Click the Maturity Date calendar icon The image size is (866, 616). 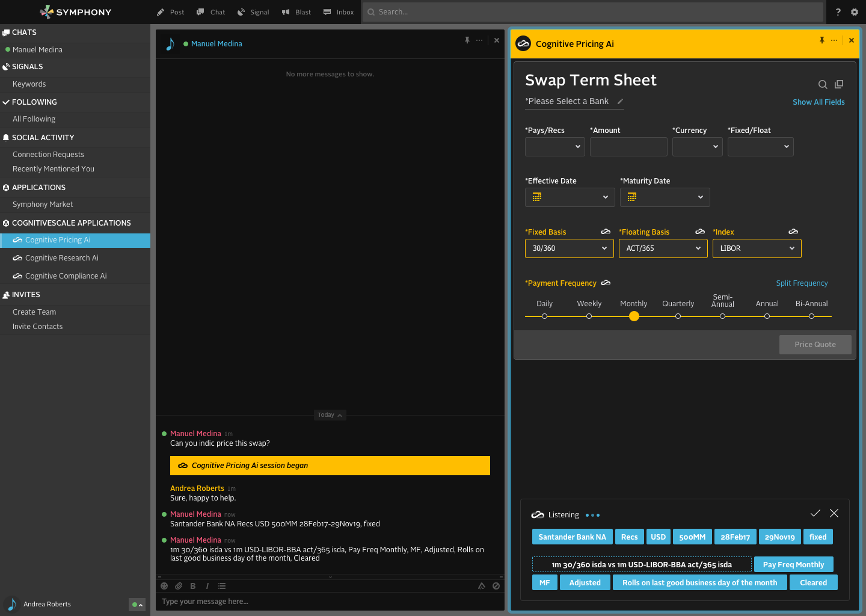pos(632,197)
